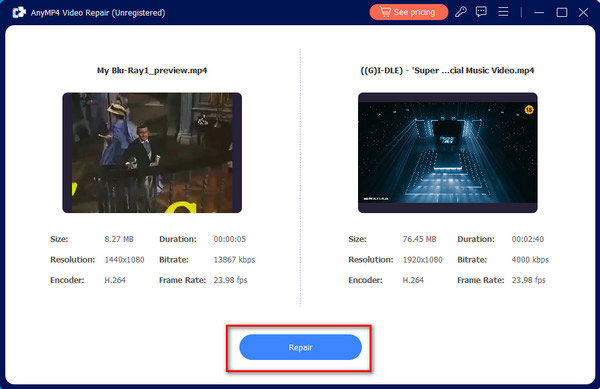
Task: Click the 00:02:40 duration value
Action: click(x=528, y=239)
